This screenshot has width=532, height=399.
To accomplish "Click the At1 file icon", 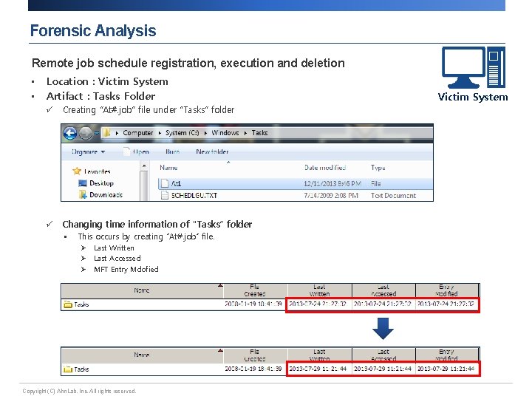I will (165, 183).
